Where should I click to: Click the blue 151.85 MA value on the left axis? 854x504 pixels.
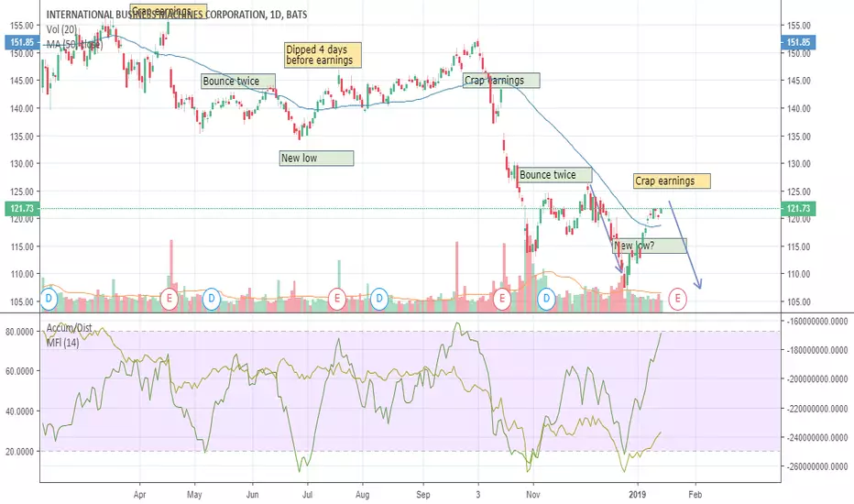point(22,42)
